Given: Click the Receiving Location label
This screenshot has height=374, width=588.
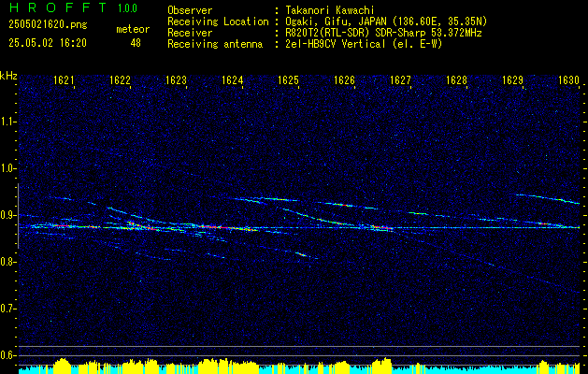Looking at the screenshot, I should [x=218, y=22].
